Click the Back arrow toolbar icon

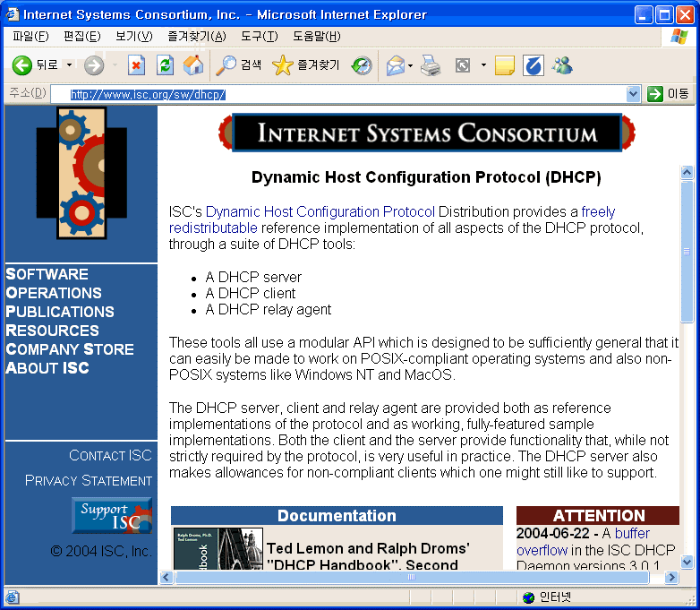21,65
